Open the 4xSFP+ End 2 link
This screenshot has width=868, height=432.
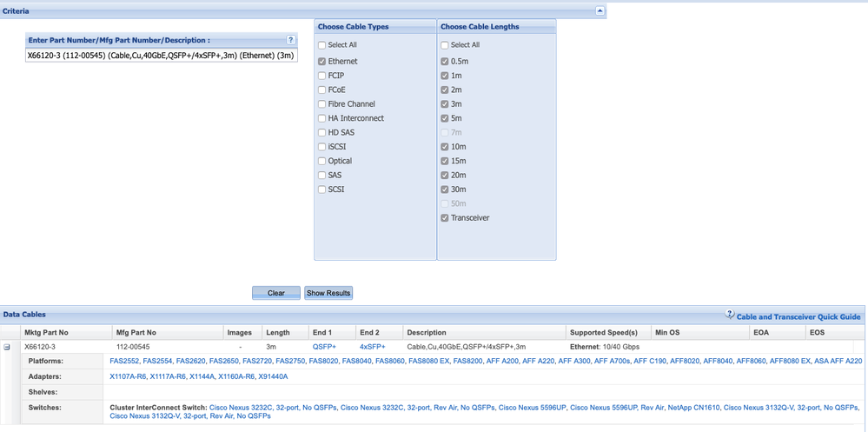372,347
